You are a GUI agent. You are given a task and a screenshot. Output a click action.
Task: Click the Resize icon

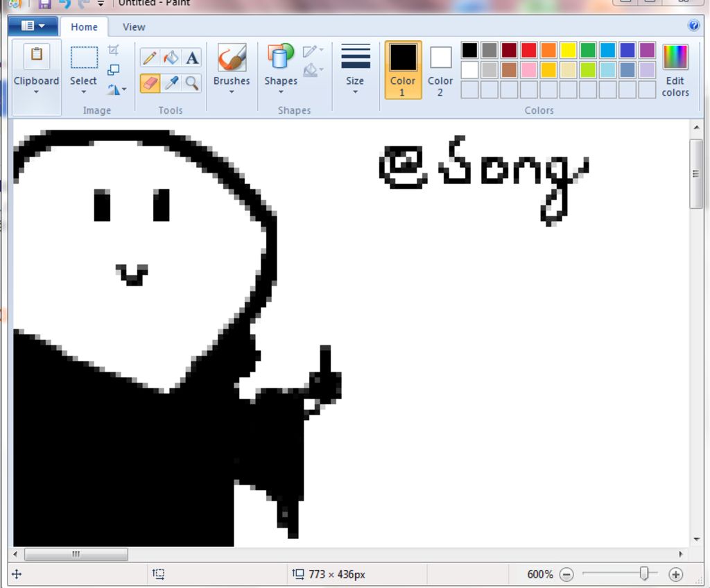[114, 70]
